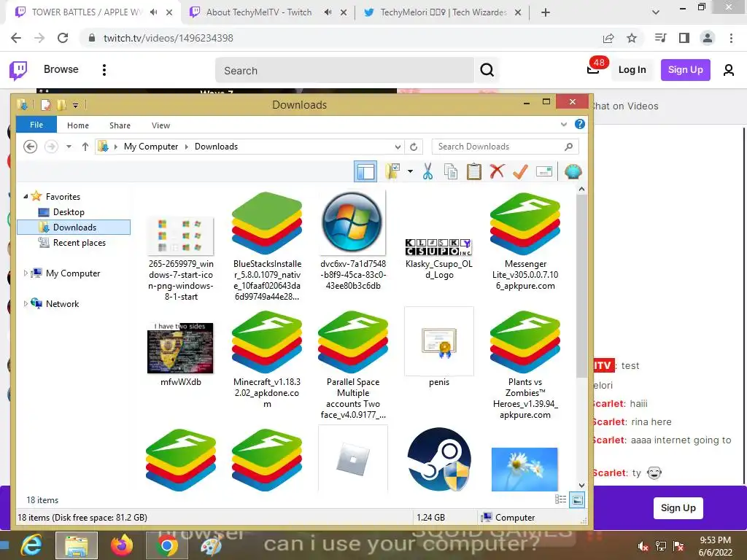The height and width of the screenshot is (560, 747).
Task: Click the file list scroll up arrow
Action: [x=581, y=190]
